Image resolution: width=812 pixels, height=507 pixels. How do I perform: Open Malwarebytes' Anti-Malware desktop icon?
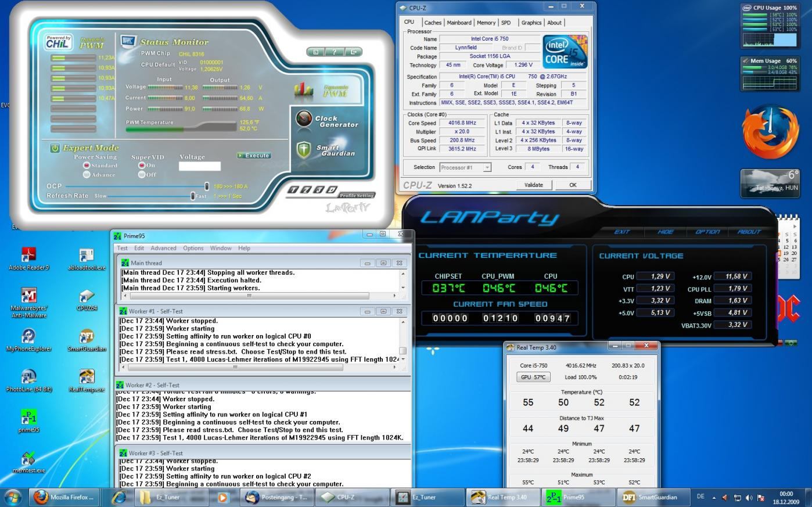(x=28, y=302)
